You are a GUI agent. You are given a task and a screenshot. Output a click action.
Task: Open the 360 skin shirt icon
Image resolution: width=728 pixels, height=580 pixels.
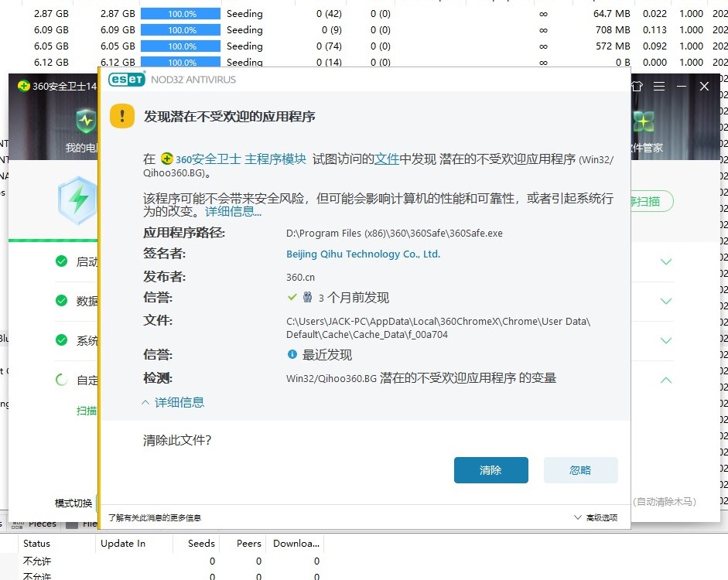(637, 87)
